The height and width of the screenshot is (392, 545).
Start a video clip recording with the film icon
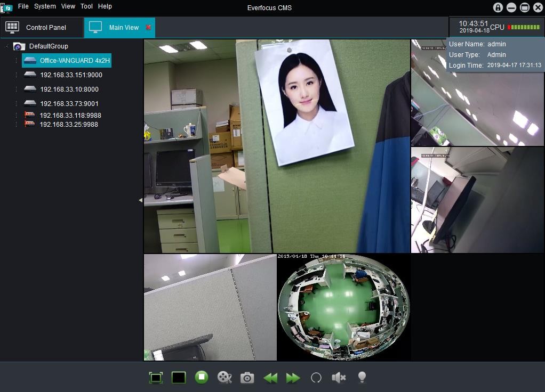click(x=225, y=378)
